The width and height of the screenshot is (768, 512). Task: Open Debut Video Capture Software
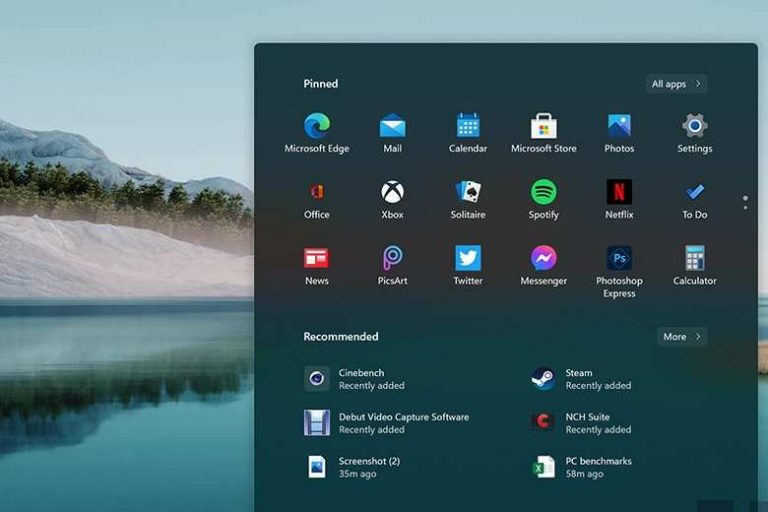click(x=386, y=423)
